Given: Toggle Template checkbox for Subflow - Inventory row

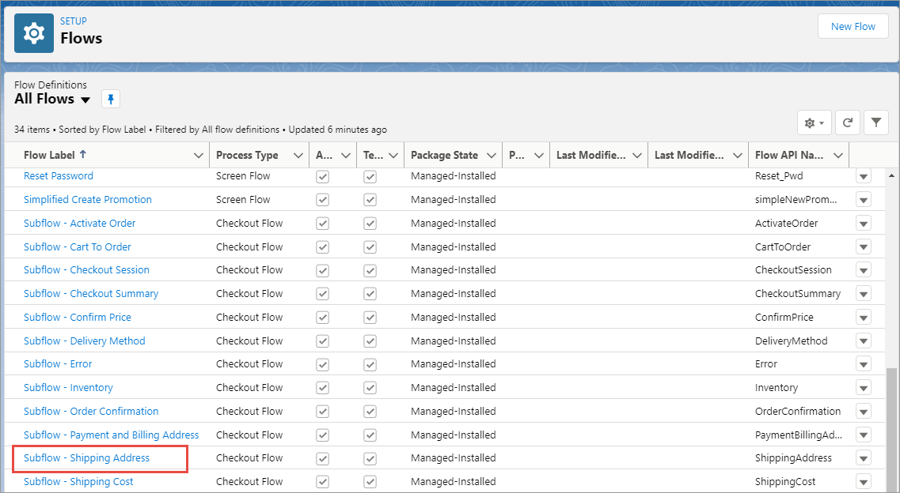Looking at the screenshot, I should pos(370,388).
